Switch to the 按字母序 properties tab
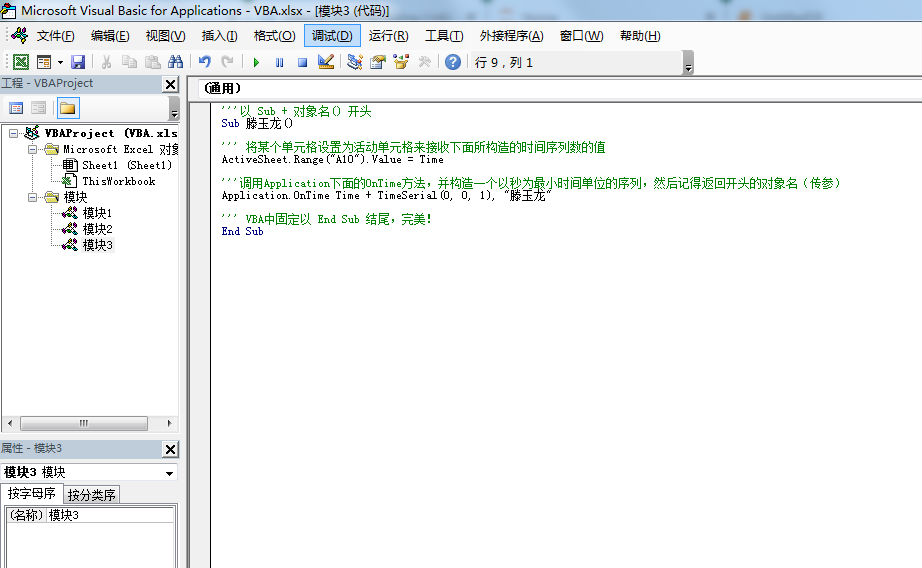Image resolution: width=922 pixels, height=568 pixels. click(32, 493)
